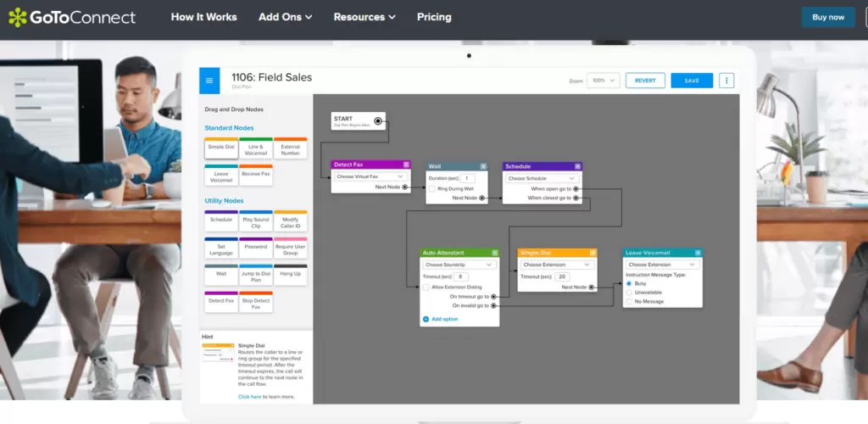Click Wait node Next Node connector
The height and width of the screenshot is (424, 868).
(x=482, y=198)
